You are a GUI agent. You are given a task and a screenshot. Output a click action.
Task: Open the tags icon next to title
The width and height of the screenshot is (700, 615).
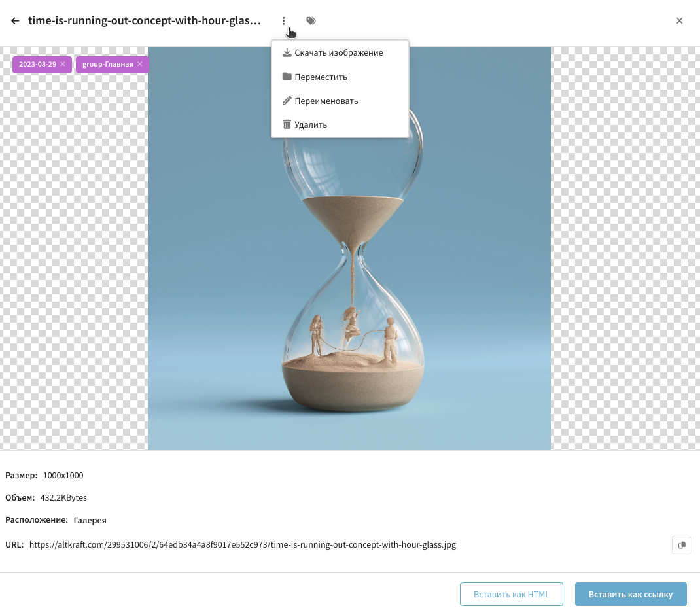click(311, 20)
